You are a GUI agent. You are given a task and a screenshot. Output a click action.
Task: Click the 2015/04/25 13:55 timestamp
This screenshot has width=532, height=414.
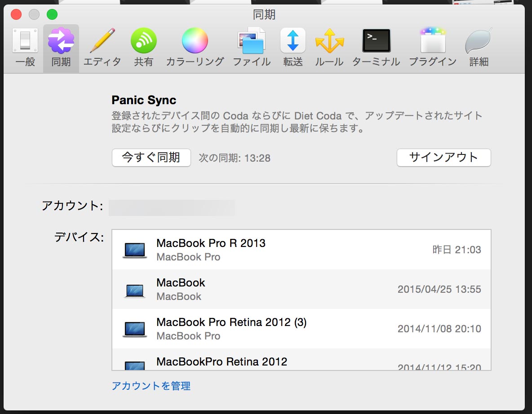tap(439, 289)
